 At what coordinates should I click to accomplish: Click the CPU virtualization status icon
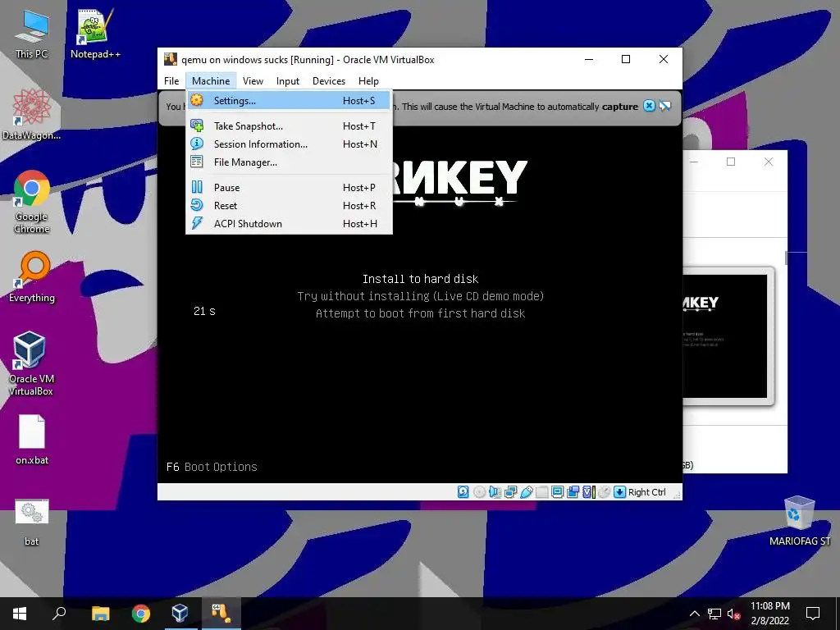click(588, 492)
